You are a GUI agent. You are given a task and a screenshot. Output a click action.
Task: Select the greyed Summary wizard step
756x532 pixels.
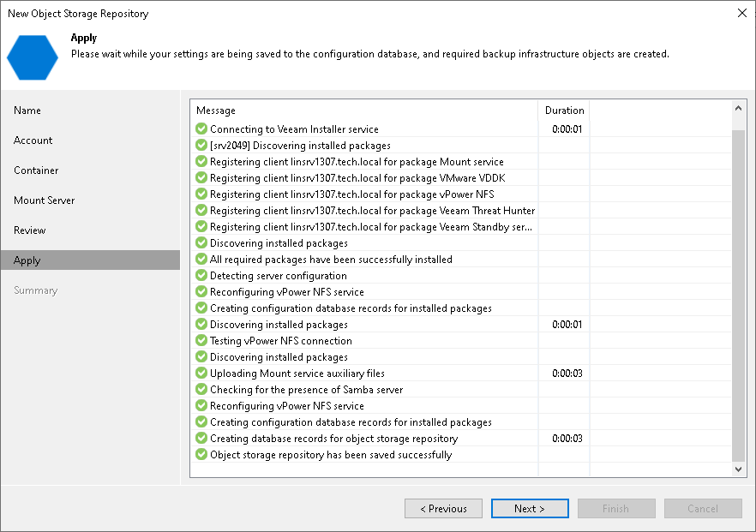[36, 290]
